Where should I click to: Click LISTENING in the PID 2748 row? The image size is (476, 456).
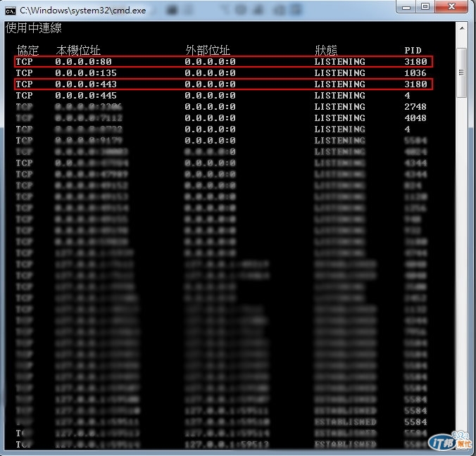click(x=339, y=106)
